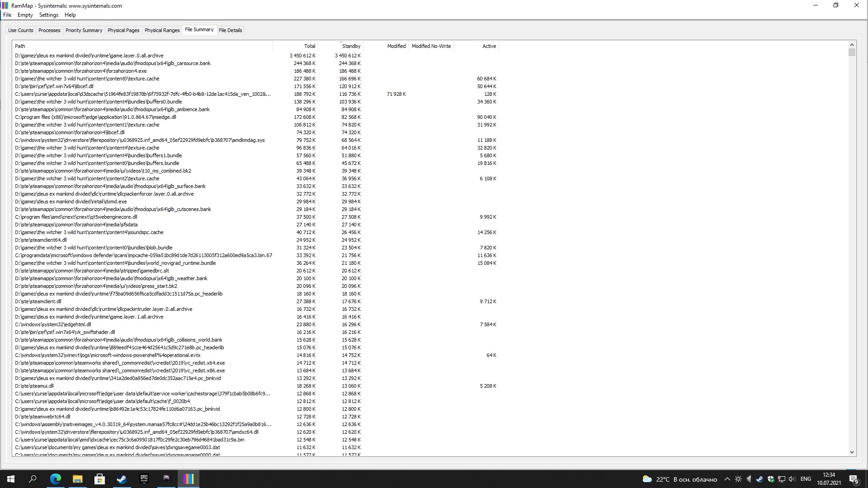Select the dxhgsavegame0003.dat row
The width and height of the screenshot is (868, 488).
pos(255,447)
